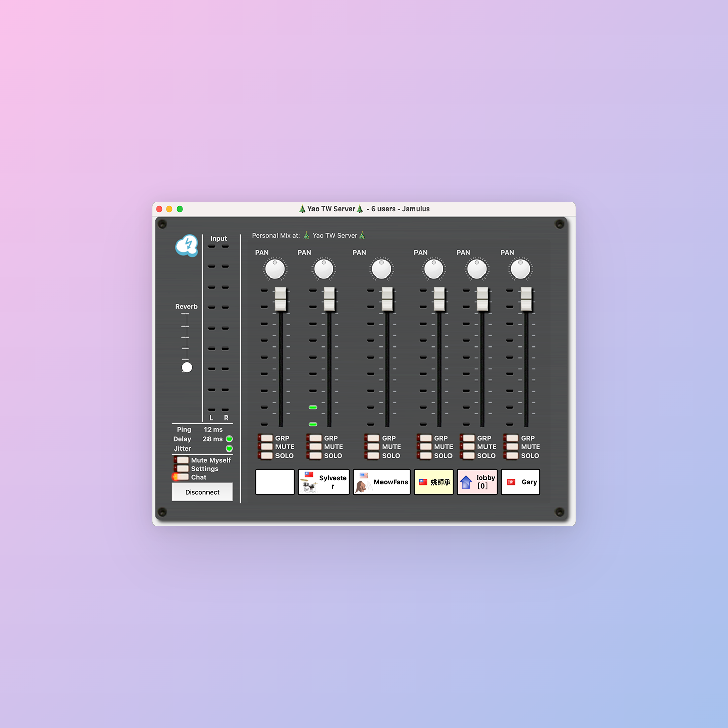
Task: Open the Chat window toggle
Action: click(x=182, y=477)
